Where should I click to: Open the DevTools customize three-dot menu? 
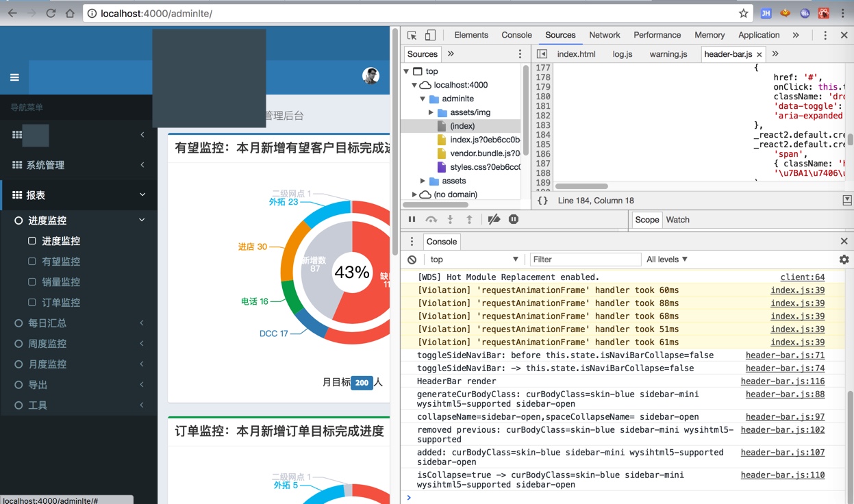pyautogui.click(x=825, y=35)
